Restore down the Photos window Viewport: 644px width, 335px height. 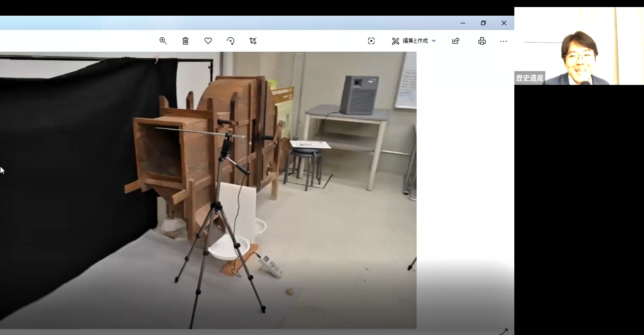click(x=483, y=23)
